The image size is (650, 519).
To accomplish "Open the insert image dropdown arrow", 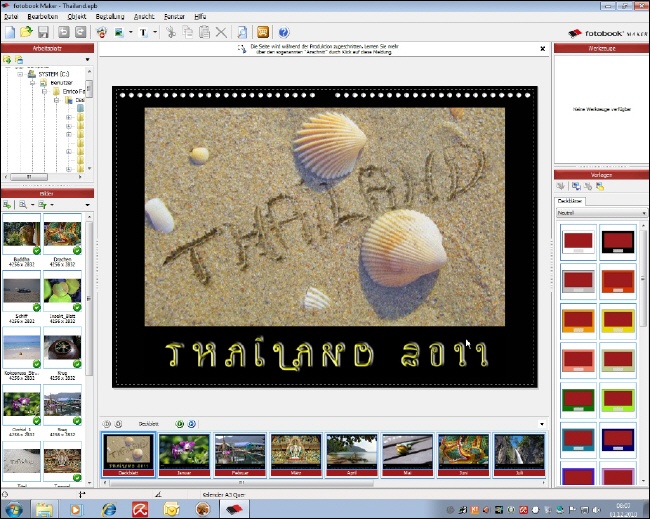I will pos(131,32).
